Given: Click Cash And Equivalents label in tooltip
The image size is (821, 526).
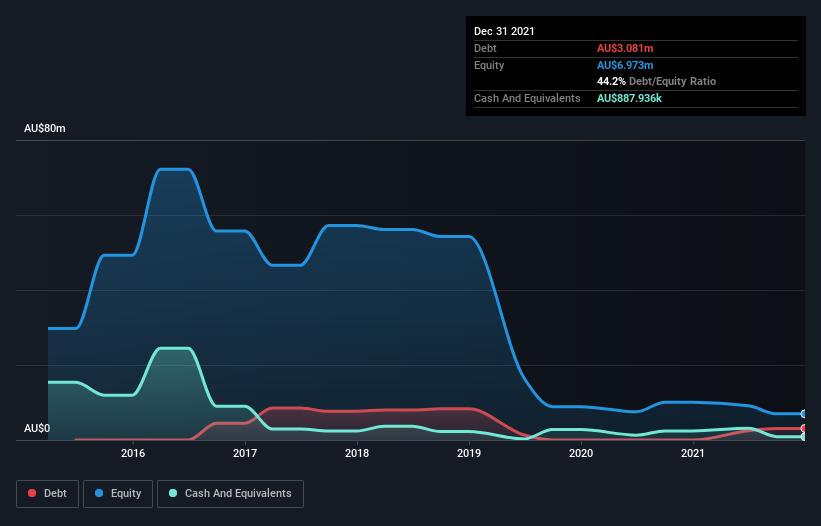Looking at the screenshot, I should pos(527,98).
